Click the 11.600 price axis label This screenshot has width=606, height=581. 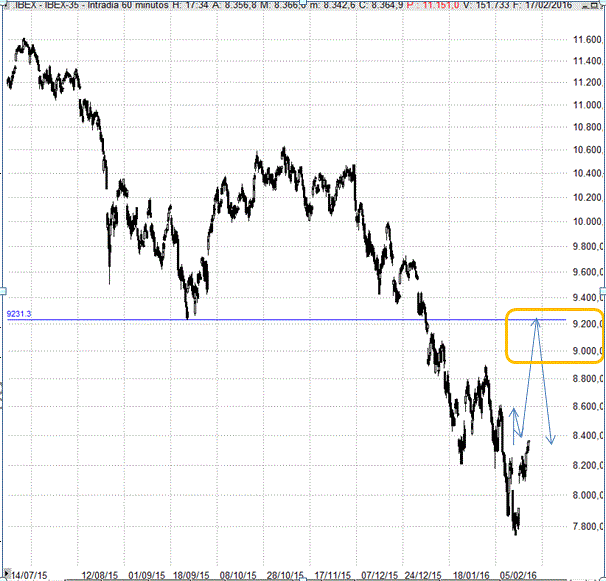click(x=587, y=39)
